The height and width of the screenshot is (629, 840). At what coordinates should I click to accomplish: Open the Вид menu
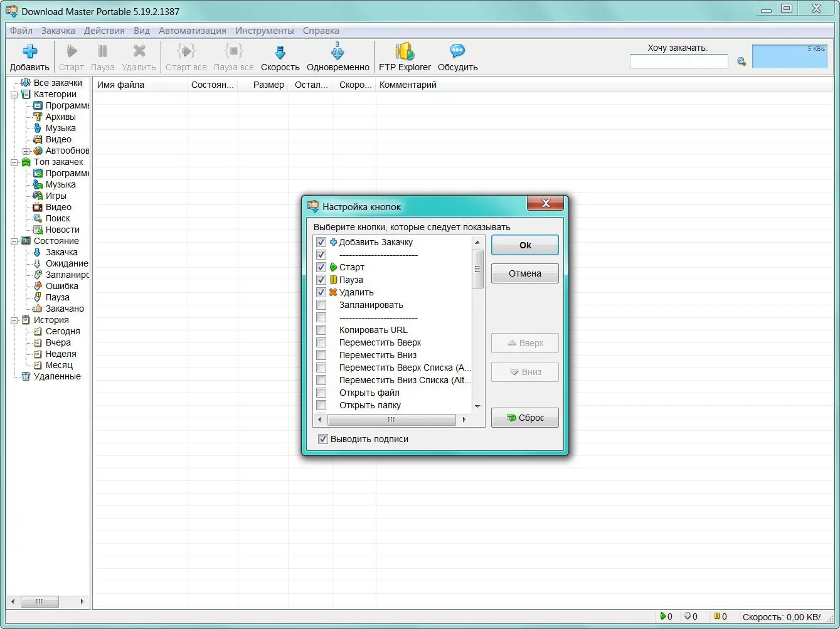coord(142,30)
